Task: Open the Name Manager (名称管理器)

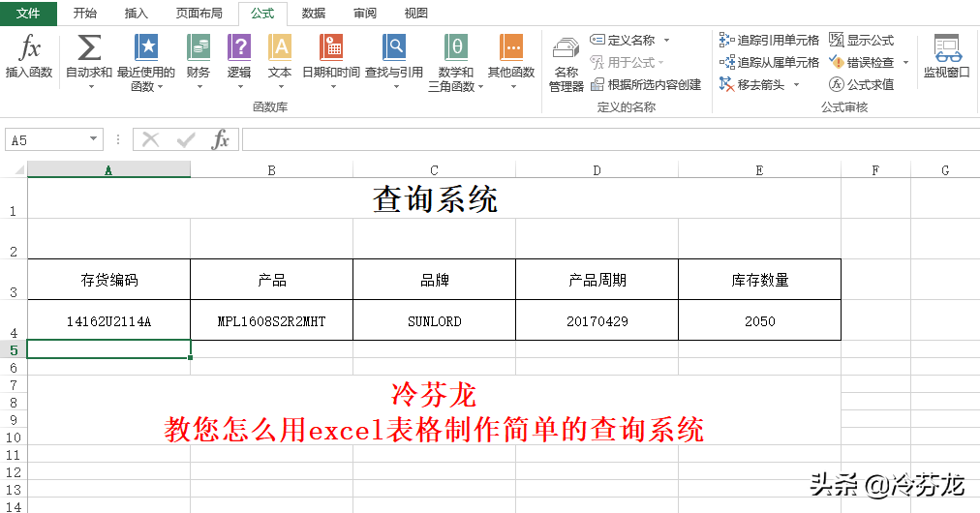Action: point(567,65)
